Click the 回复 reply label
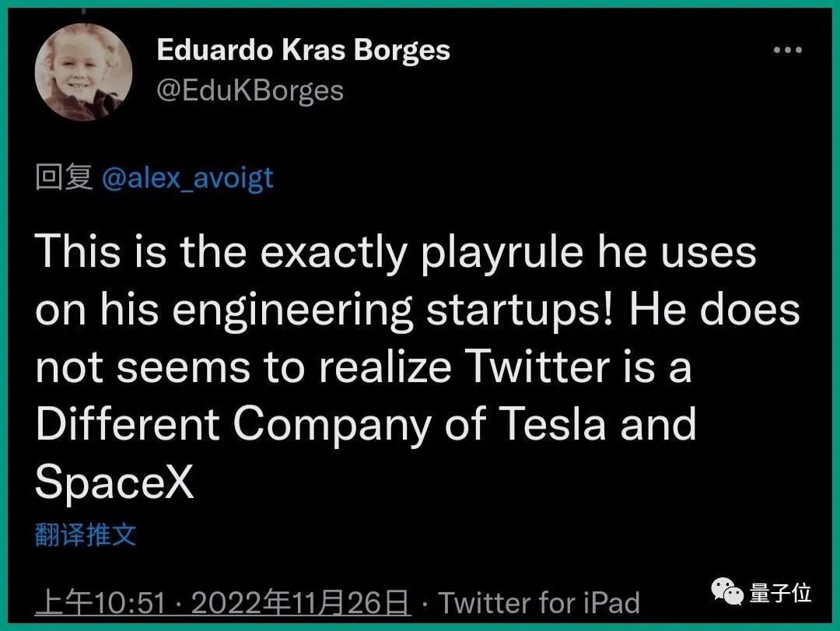Viewport: 840px width, 631px height. tap(65, 178)
